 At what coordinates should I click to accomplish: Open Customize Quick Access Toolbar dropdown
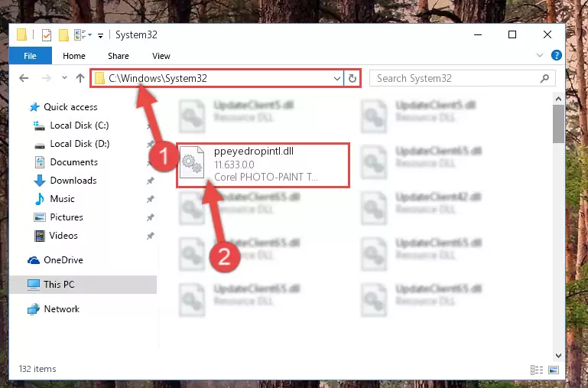point(100,36)
